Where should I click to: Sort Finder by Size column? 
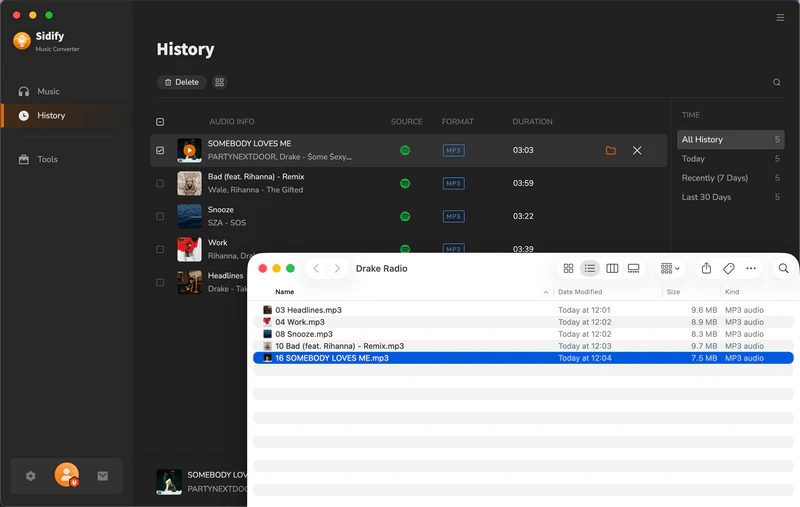coord(673,292)
